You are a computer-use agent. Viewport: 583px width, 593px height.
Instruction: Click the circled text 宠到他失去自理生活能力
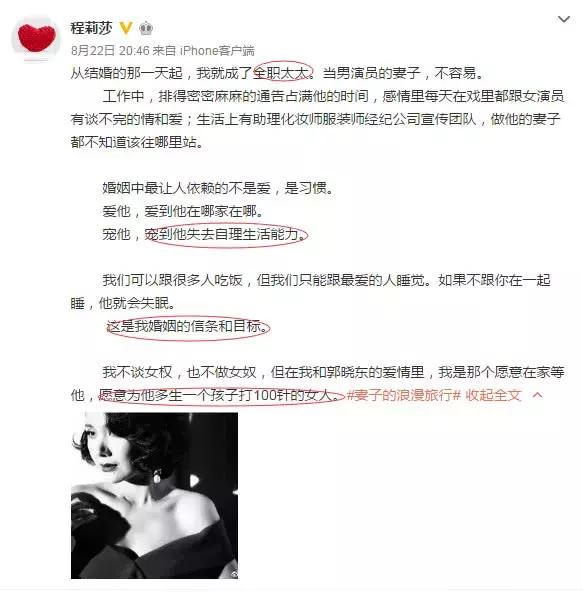pyautogui.click(x=226, y=235)
